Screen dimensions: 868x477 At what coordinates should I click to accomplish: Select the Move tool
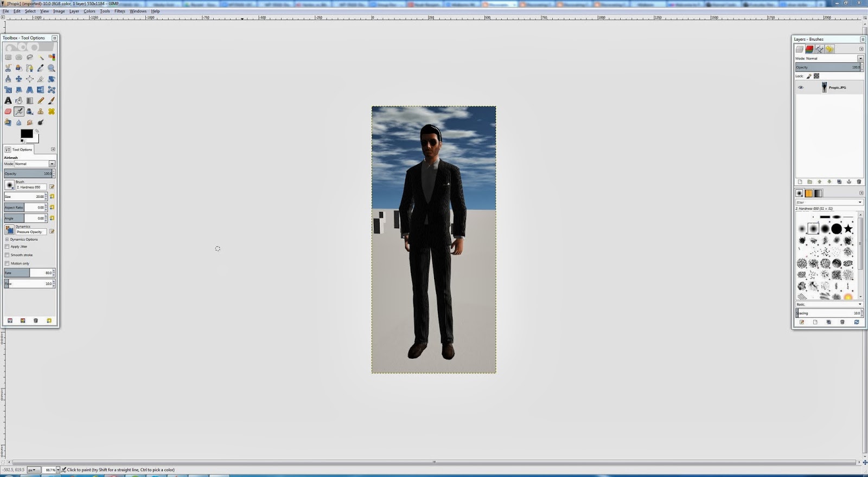(19, 79)
